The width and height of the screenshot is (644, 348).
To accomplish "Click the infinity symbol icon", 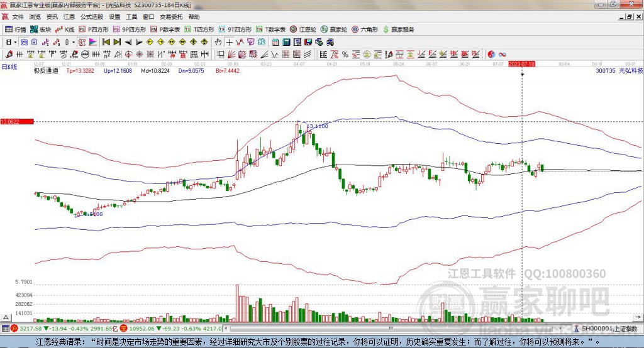I will pyautogui.click(x=502, y=54).
